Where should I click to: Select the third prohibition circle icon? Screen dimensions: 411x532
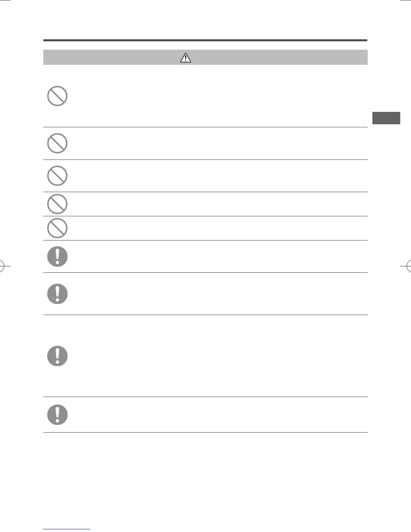57,176
